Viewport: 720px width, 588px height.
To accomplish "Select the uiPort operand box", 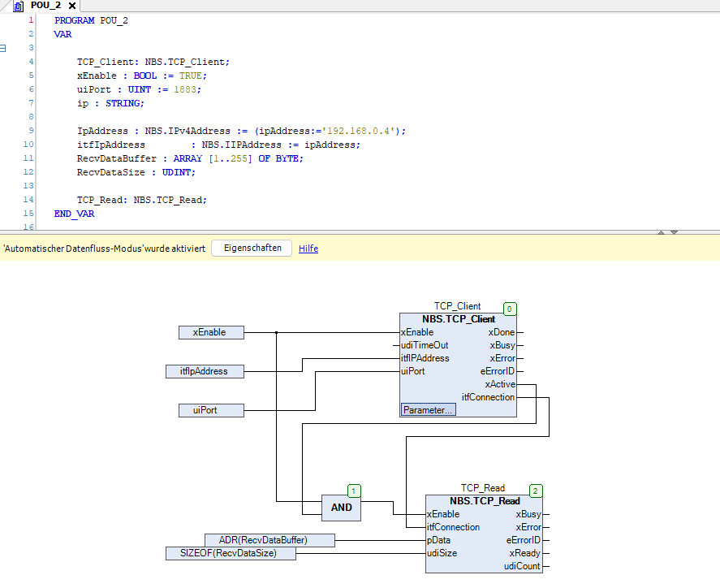I will [211, 410].
